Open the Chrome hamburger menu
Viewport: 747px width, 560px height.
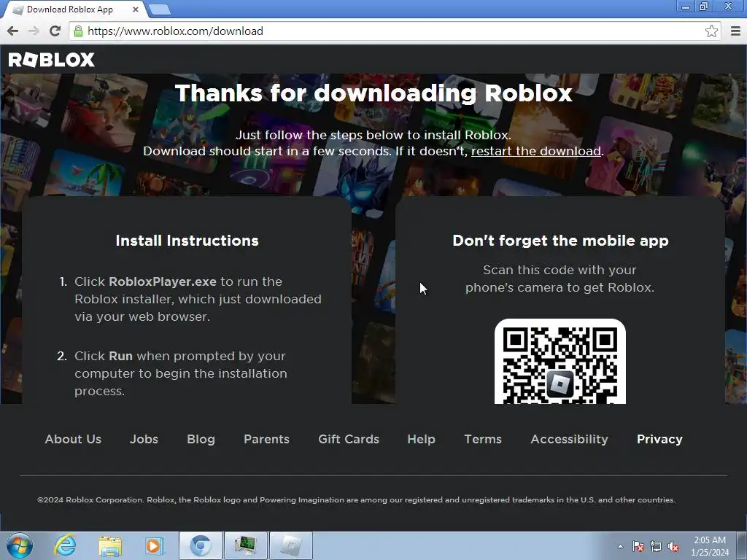click(735, 31)
